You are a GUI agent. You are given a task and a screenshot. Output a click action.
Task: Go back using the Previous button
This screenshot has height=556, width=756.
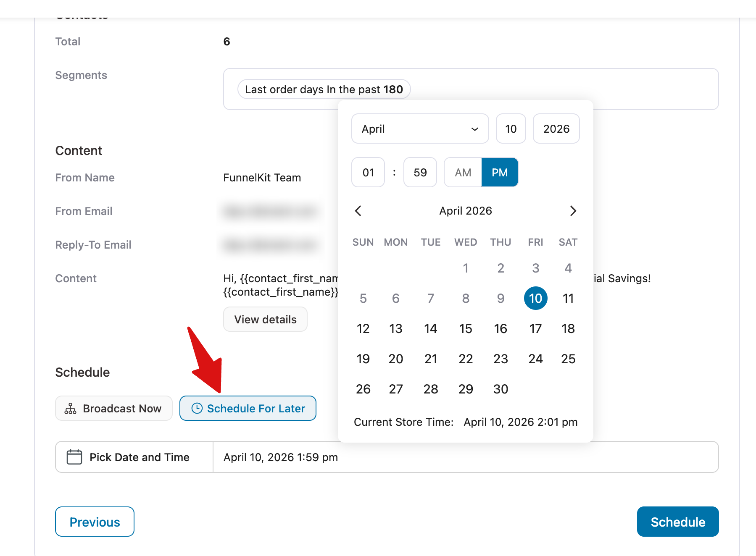tap(94, 522)
